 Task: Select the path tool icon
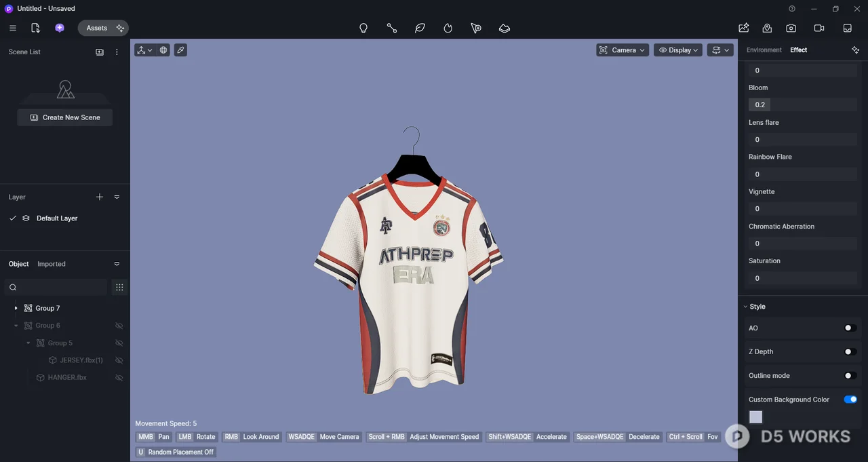pos(392,28)
